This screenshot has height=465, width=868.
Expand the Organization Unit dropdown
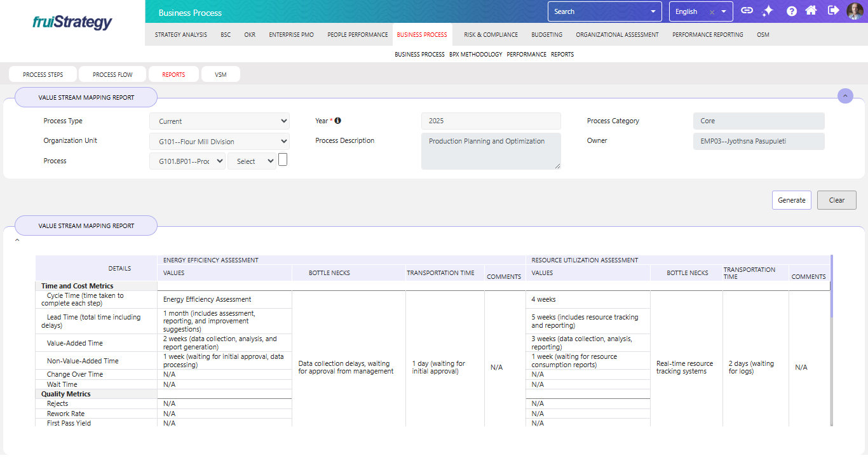[x=219, y=142]
